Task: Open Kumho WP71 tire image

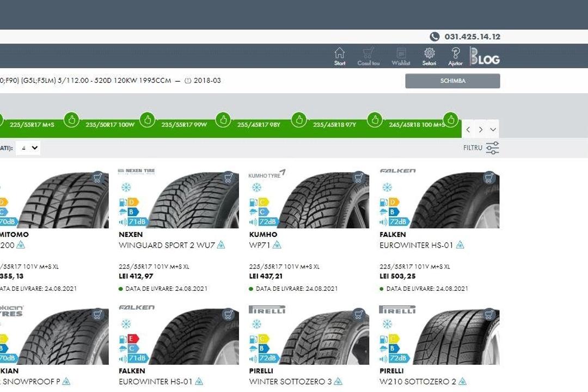Action: tap(323, 200)
